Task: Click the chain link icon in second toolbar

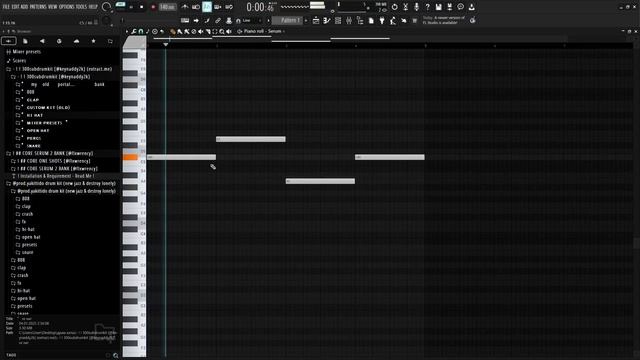Action: pos(218,20)
